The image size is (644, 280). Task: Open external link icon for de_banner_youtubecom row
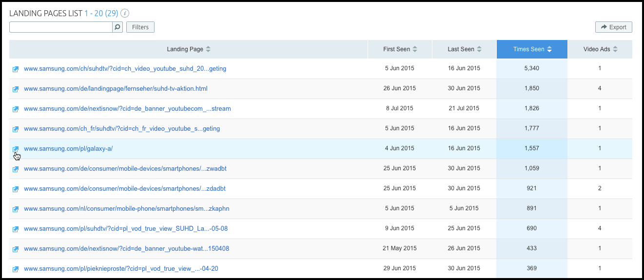(16, 109)
